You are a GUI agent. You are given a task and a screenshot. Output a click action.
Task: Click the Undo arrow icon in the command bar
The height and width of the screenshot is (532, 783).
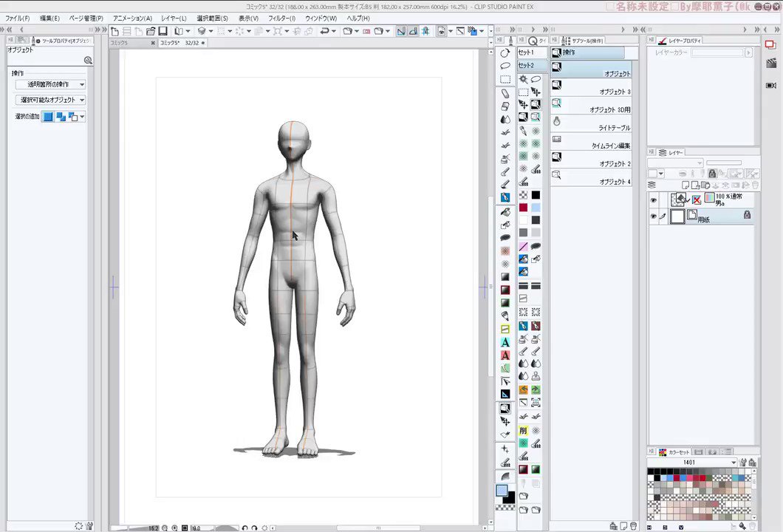tap(324, 31)
